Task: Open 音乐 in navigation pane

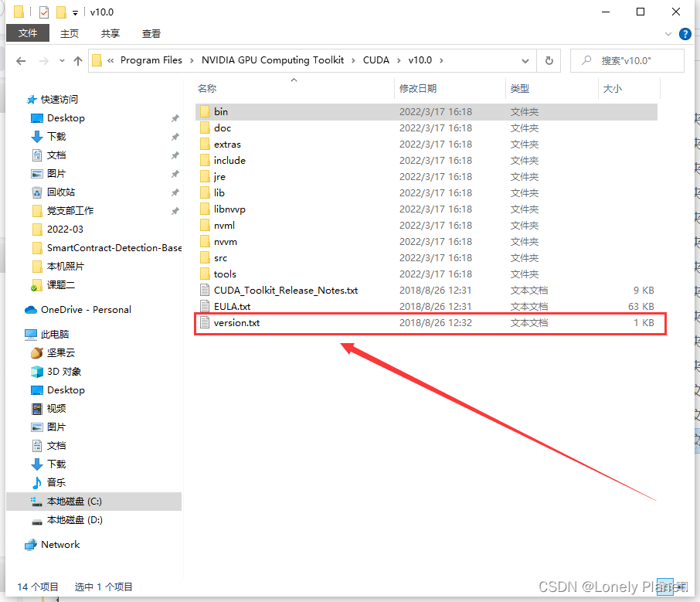Action: (56, 483)
